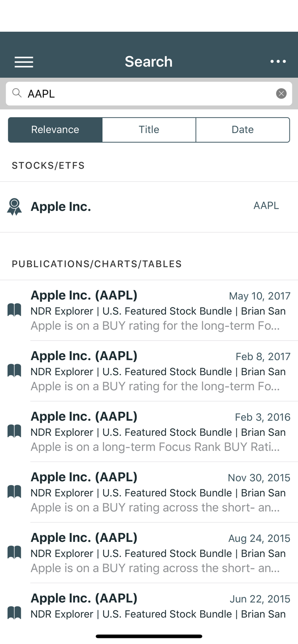
Task: Tap the summary snippet under Nov 30, 2015 result
Action: pos(155,508)
